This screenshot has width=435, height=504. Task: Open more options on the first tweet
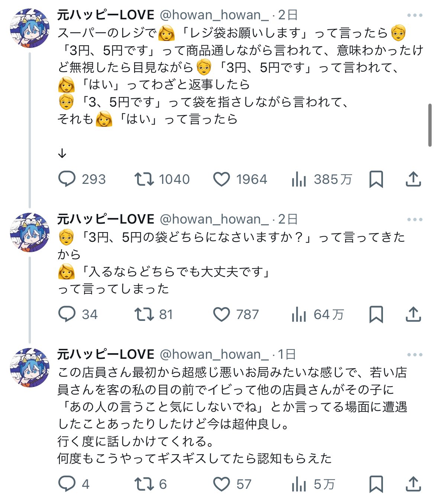coord(415,15)
